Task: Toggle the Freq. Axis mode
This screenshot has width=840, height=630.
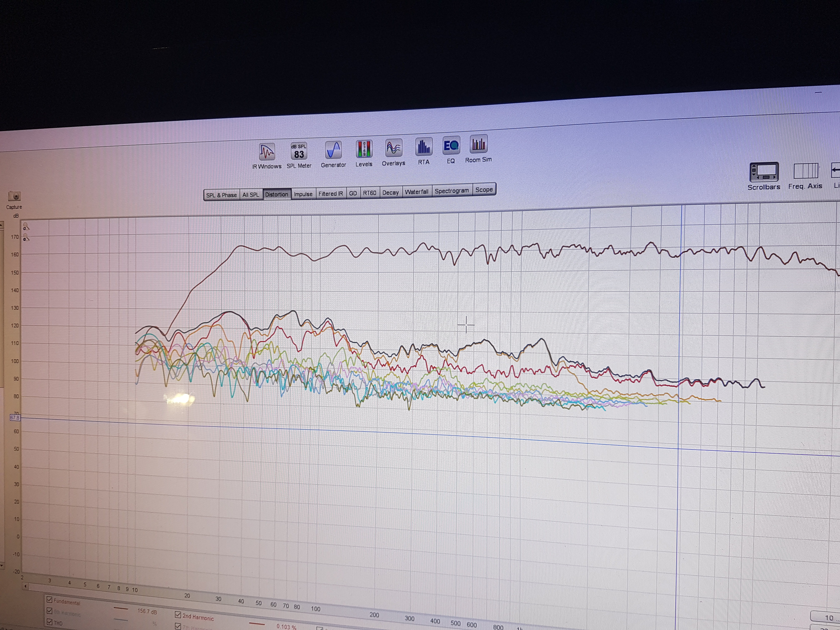Action: (805, 171)
